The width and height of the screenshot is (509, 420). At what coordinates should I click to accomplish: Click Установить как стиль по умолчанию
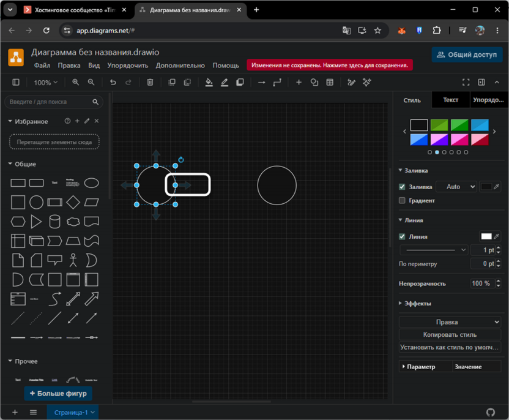point(450,347)
